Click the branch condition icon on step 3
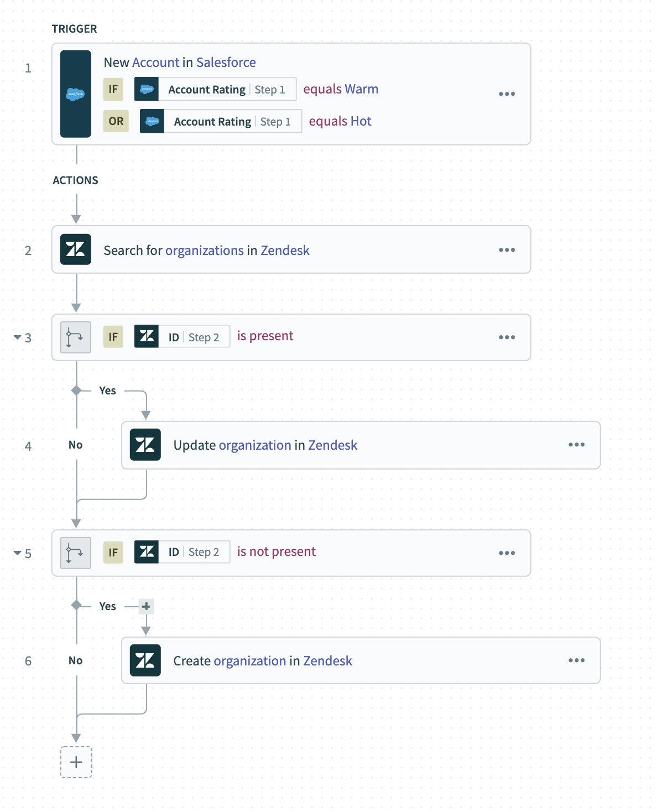Screen dimensions: 657x812 click(x=76, y=337)
